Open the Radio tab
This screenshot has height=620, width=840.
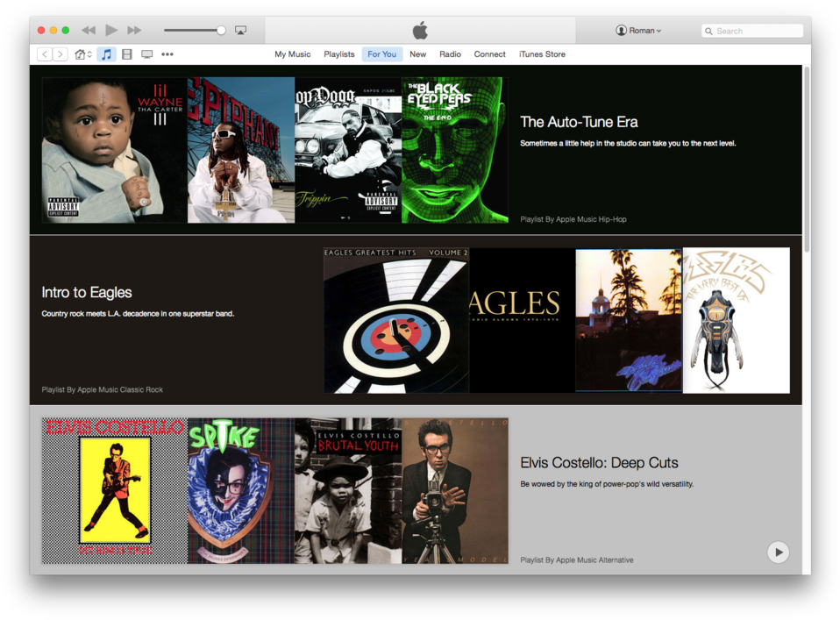coord(450,53)
